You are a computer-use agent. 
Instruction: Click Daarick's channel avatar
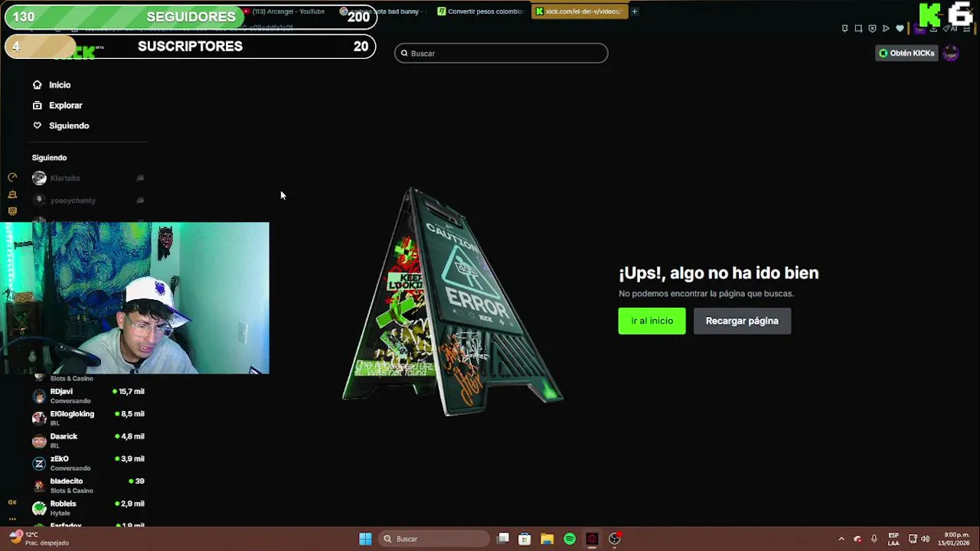pos(39,441)
